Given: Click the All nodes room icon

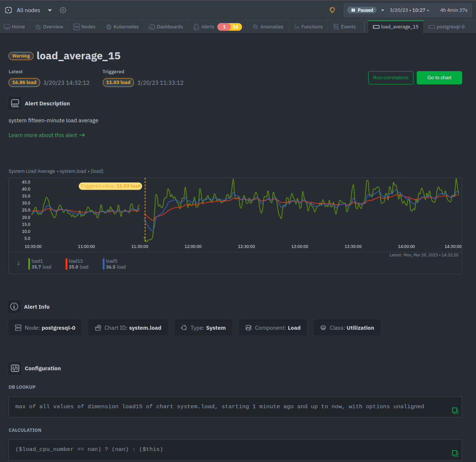Looking at the screenshot, I should click(8, 10).
